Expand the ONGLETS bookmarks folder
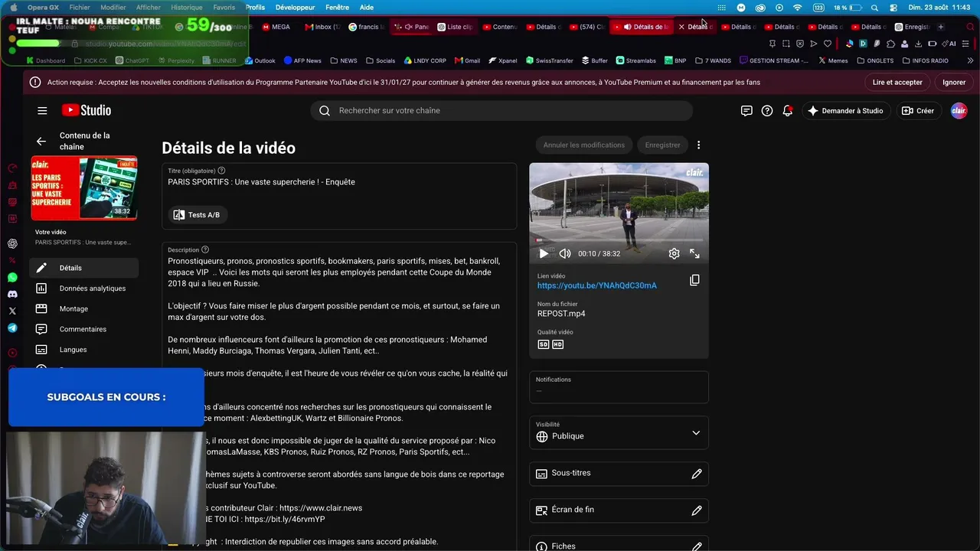Screen dimensions: 980x551 click(x=875, y=60)
